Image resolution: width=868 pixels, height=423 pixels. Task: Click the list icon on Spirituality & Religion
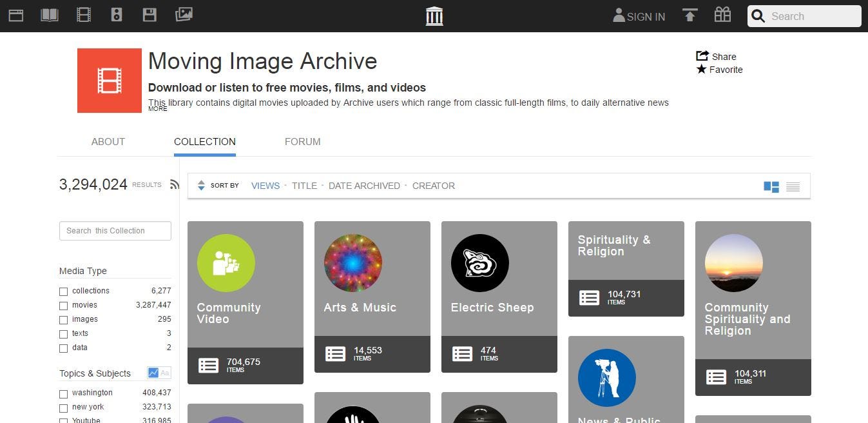coord(590,297)
